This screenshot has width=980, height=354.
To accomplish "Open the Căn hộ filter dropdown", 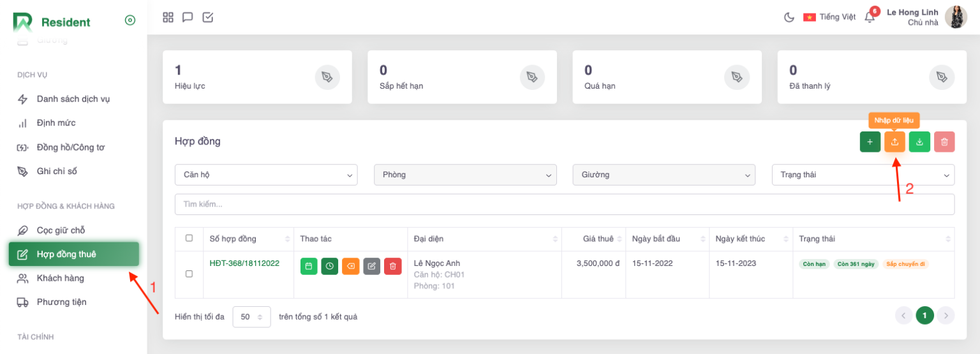I will coord(266,175).
